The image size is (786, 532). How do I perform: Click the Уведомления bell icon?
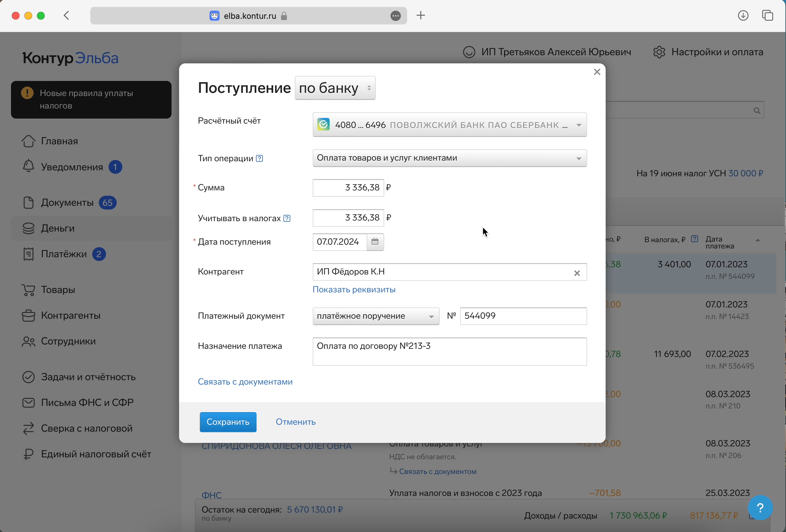click(x=29, y=166)
